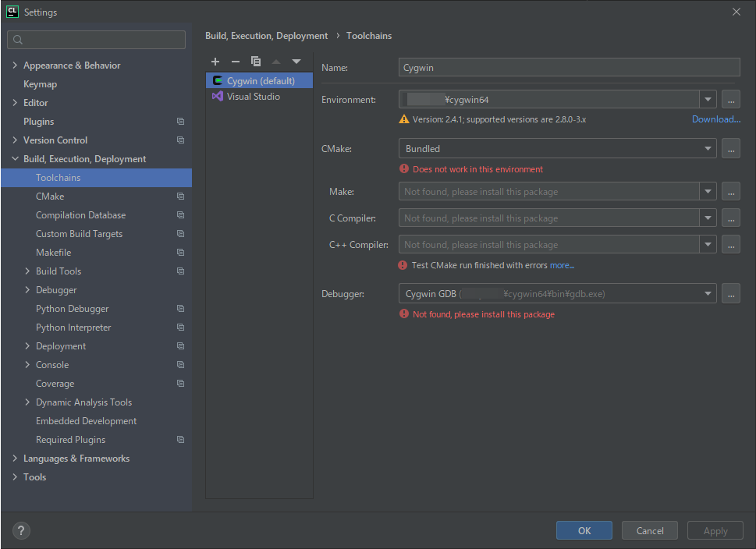Open Embedded Development settings
756x549 pixels.
(87, 421)
